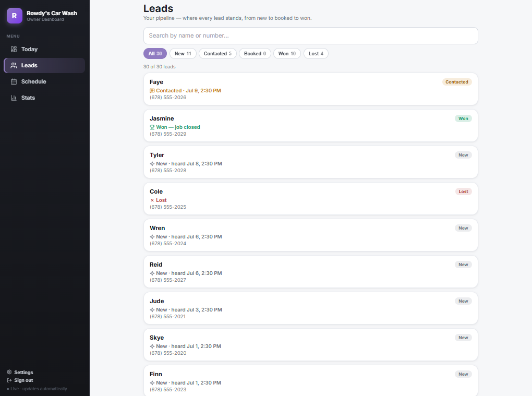Click the New badge on Skye's card
532x396 pixels.
tap(463, 338)
